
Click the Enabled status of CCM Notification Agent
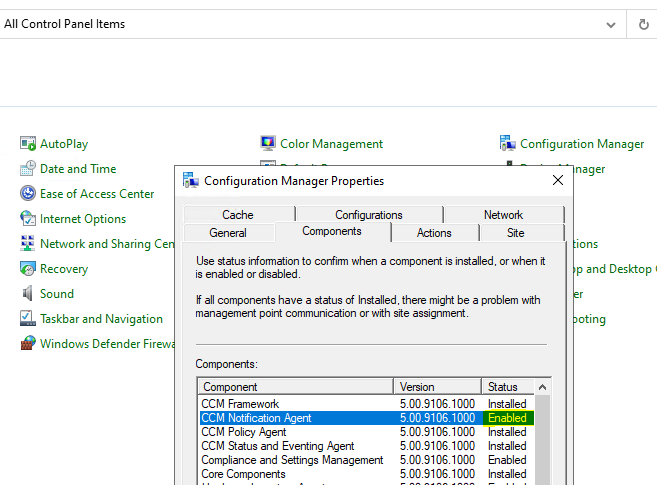(507, 418)
